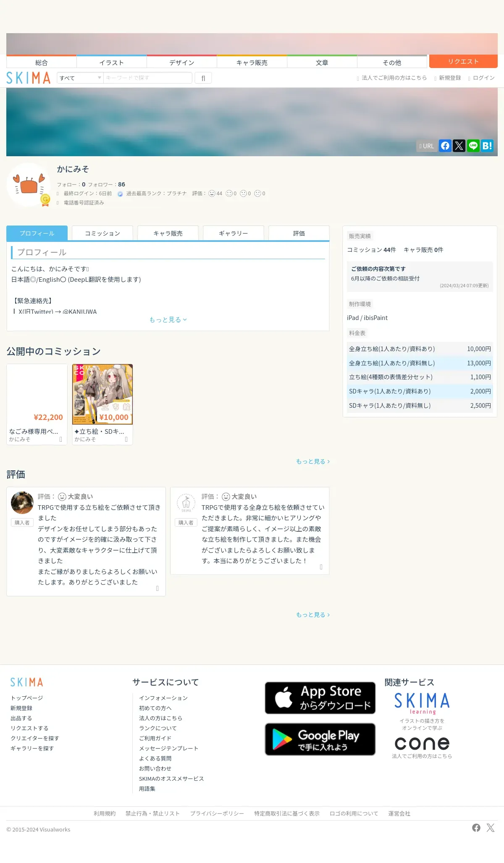This screenshot has height=863, width=504.
Task: Share profile on Facebook icon
Action: coord(445,146)
